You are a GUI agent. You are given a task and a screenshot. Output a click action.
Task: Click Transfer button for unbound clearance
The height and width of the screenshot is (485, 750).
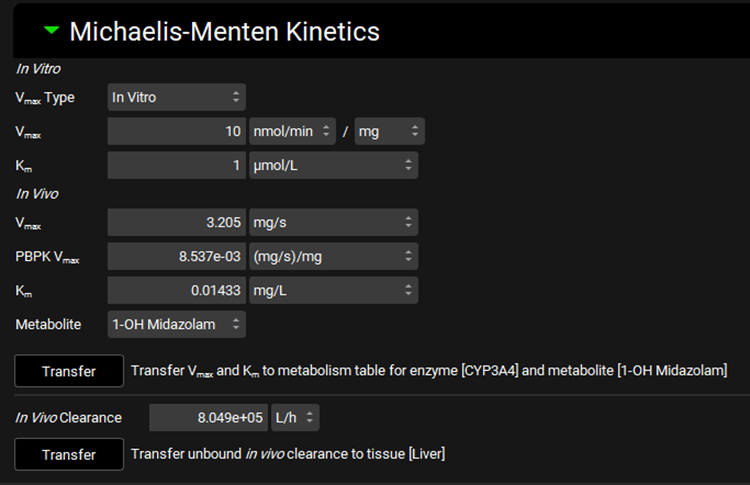pos(69,454)
